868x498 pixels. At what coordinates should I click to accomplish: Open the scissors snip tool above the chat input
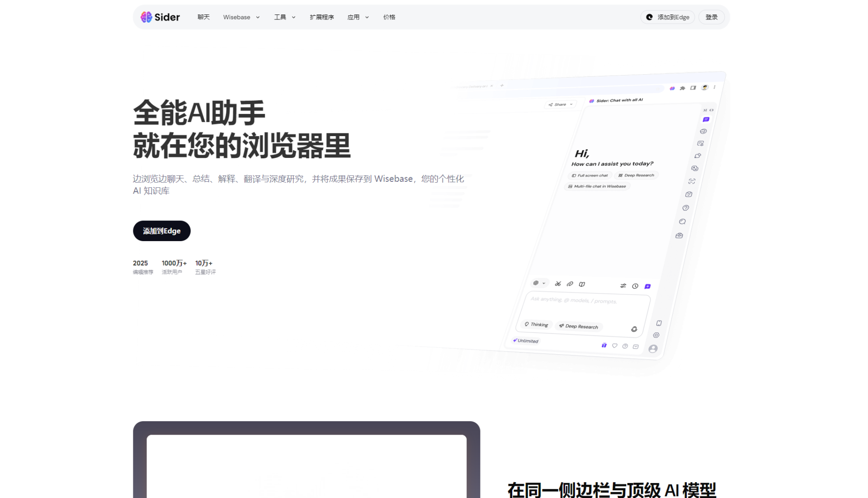click(558, 284)
